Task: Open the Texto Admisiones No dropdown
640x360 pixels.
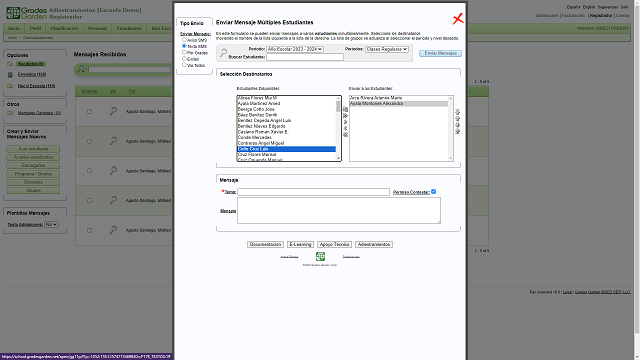Action: (51, 224)
